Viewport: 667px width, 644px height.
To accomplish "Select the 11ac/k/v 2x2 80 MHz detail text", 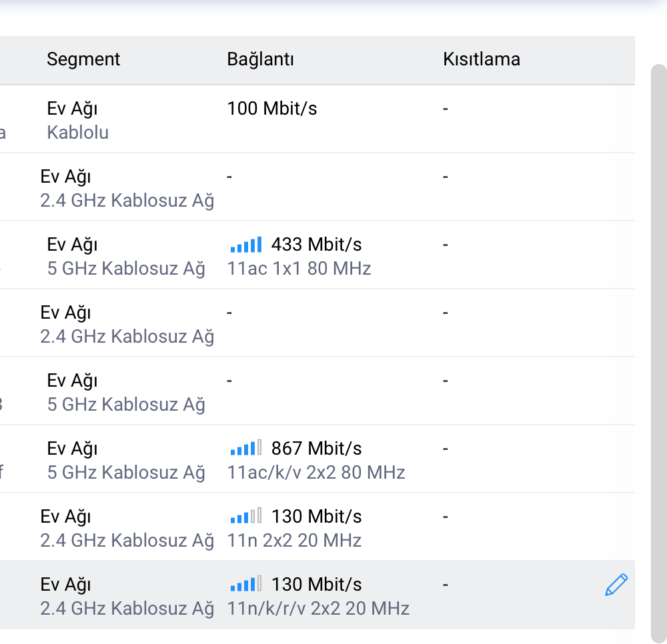I will click(316, 472).
